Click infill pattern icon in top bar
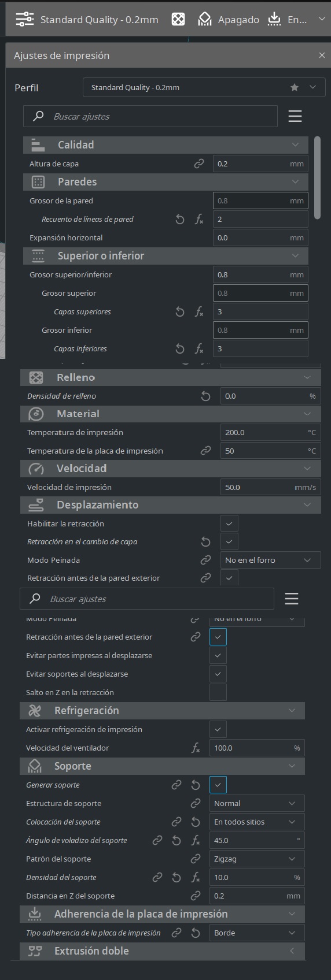 [178, 19]
